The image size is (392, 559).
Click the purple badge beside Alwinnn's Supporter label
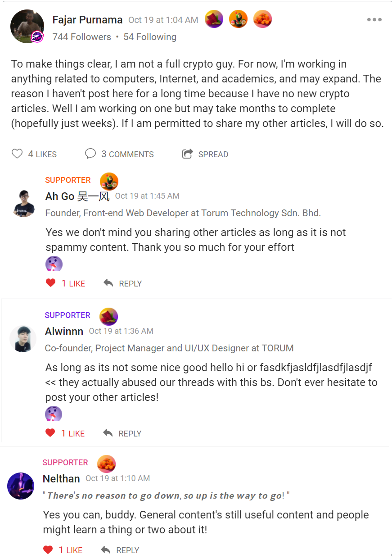(108, 317)
